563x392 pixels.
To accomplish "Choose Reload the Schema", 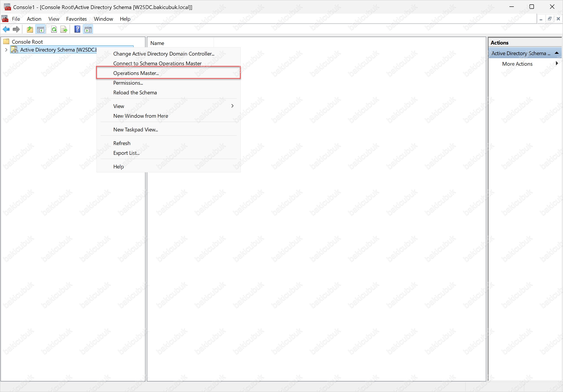I will pyautogui.click(x=168, y=92).
